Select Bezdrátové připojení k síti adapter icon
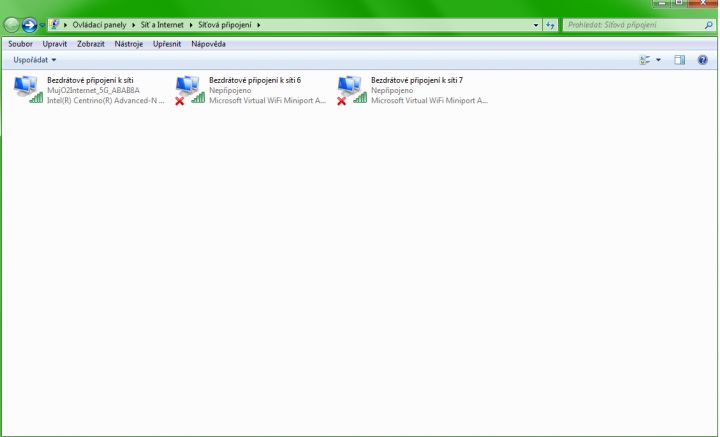The image size is (720, 437). point(28,90)
